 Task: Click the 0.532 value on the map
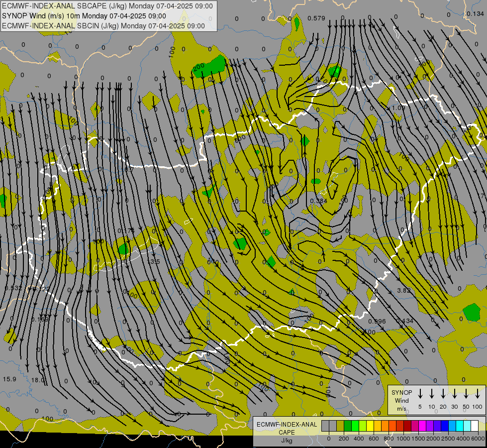click(13, 288)
